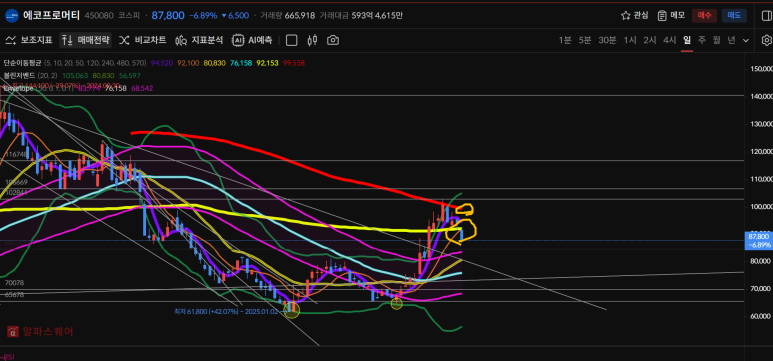This screenshot has height=361, width=773.
Task: Click the Envelope lower value 68,542
Action: (141, 88)
